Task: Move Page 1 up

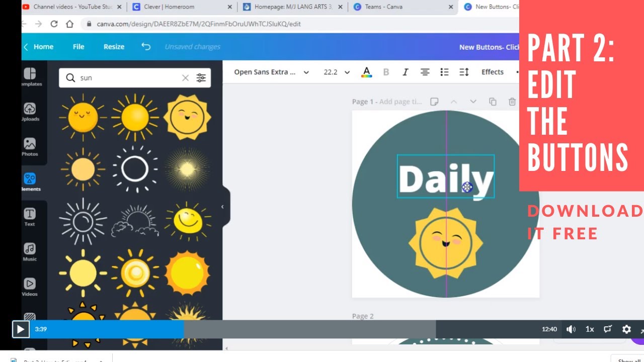Action: [453, 102]
